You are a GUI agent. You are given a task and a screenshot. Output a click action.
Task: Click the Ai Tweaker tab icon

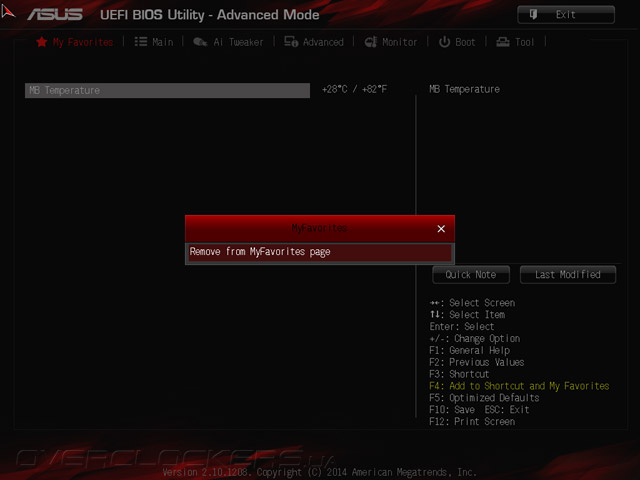[200, 42]
